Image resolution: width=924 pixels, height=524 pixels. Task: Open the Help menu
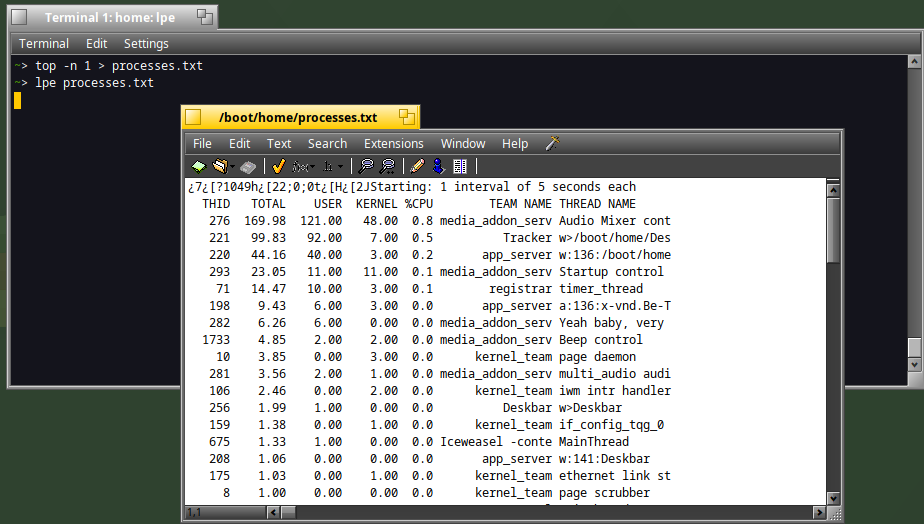click(515, 143)
